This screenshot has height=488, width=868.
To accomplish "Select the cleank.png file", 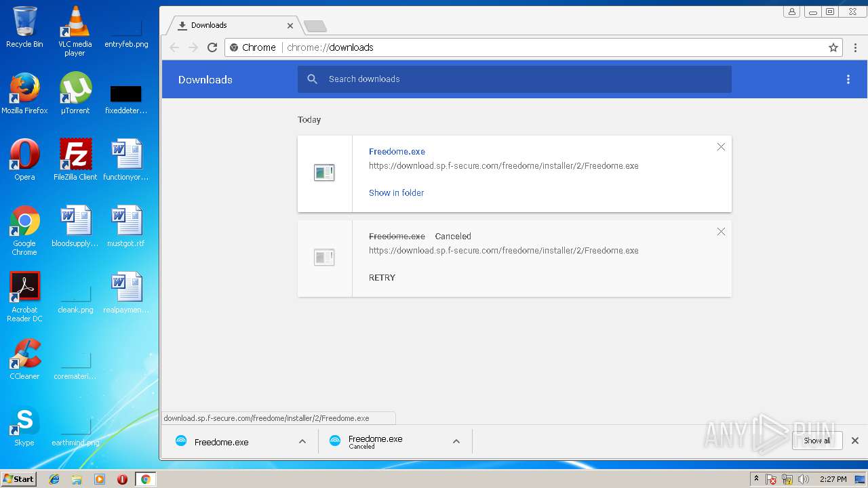I will click(75, 297).
